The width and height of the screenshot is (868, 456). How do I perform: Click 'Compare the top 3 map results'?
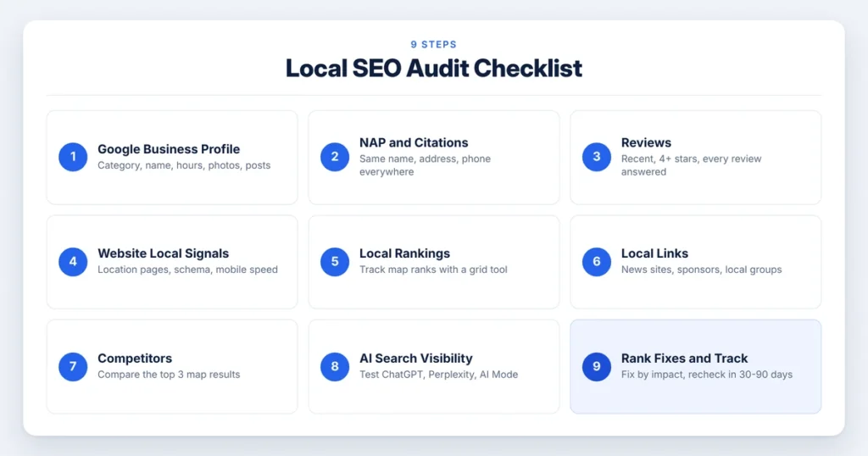(169, 375)
